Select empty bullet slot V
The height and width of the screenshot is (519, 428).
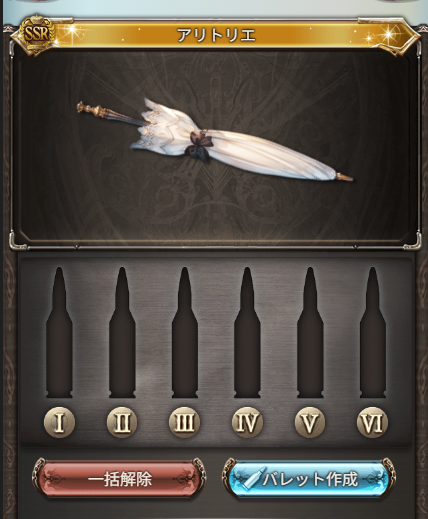coord(310,332)
